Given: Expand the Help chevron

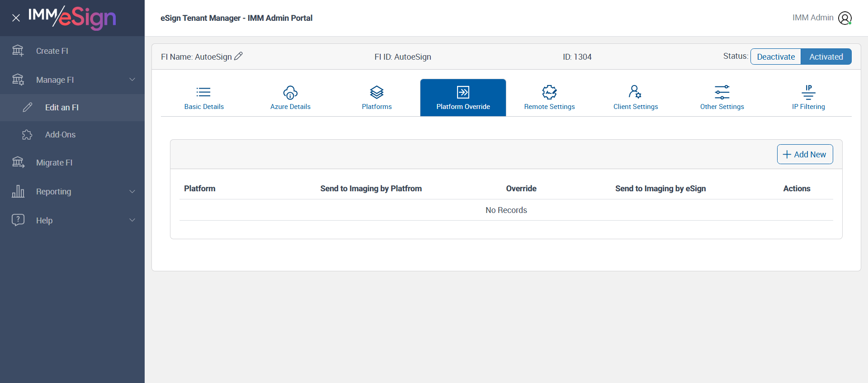Looking at the screenshot, I should (x=132, y=220).
